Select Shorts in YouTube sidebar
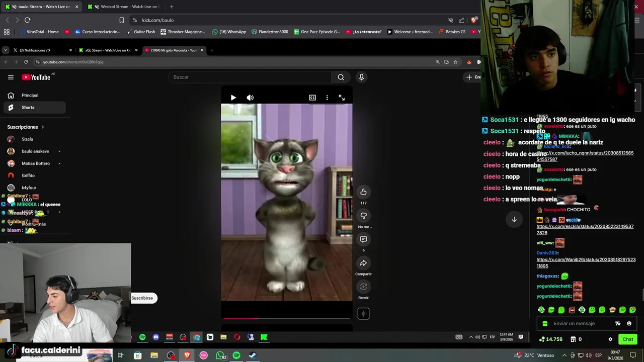The width and height of the screenshot is (644, 362). (x=34, y=107)
